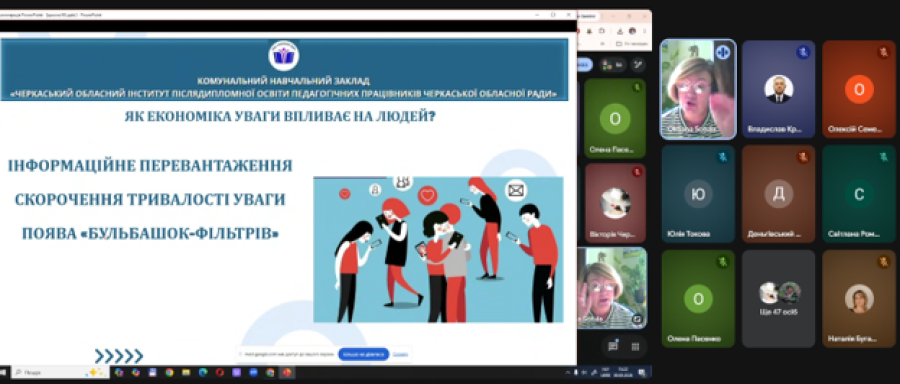The height and width of the screenshot is (384, 900).
Task: Click the magic wand effects icon in Meet
Action: pyautogui.click(x=637, y=65)
